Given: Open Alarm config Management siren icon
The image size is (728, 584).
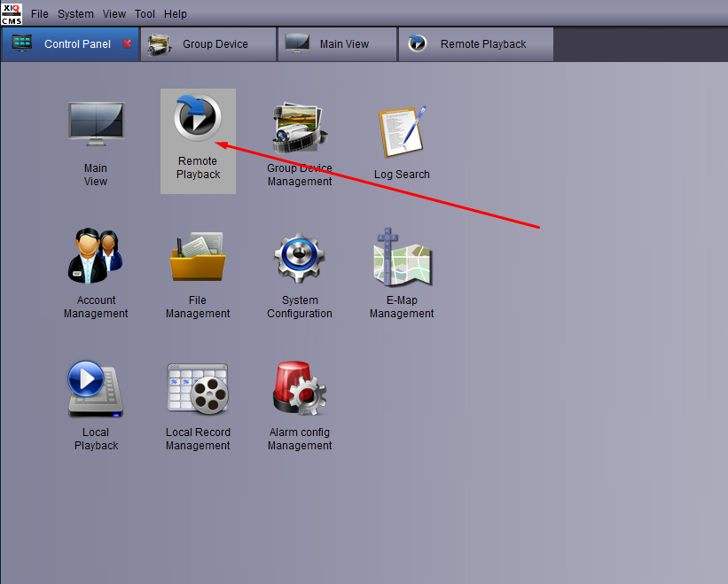Looking at the screenshot, I should click(300, 388).
